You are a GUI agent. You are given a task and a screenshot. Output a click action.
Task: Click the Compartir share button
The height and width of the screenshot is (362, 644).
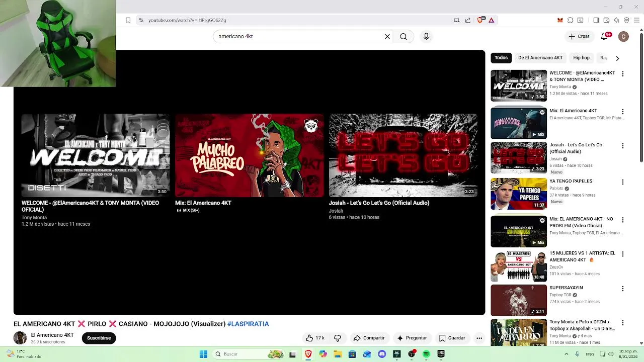coord(369,338)
